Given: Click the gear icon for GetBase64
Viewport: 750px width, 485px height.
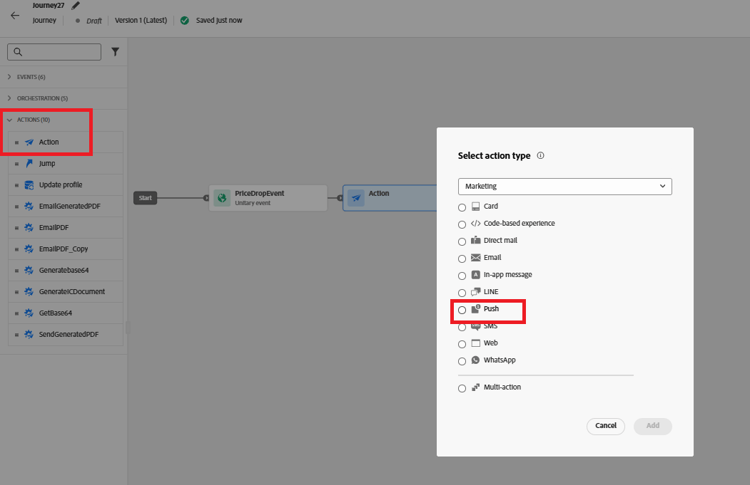Looking at the screenshot, I should [29, 313].
